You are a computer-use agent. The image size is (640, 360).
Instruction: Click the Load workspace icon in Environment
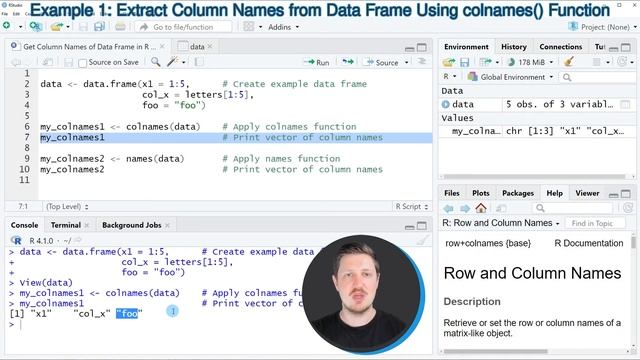449,62
